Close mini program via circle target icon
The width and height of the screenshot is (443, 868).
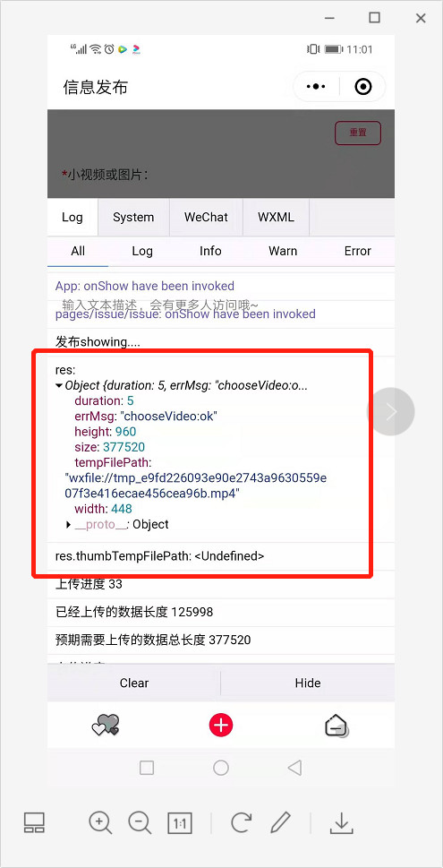pos(362,87)
